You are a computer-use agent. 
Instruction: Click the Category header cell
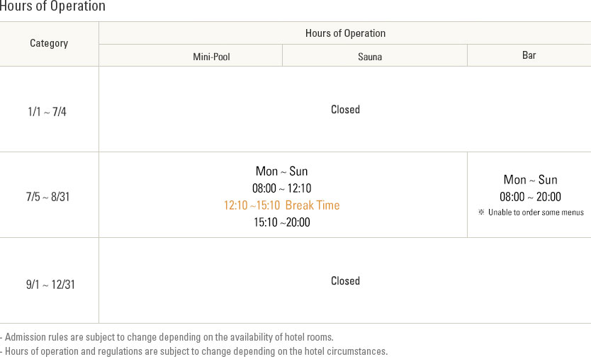[49, 44]
